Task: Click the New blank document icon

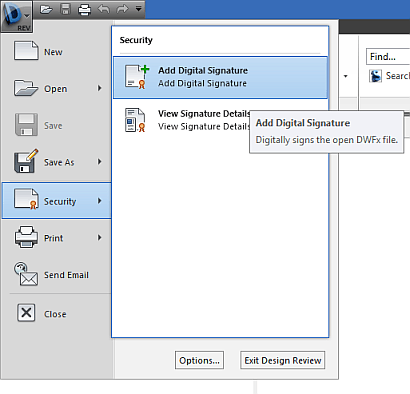Action: click(26, 51)
